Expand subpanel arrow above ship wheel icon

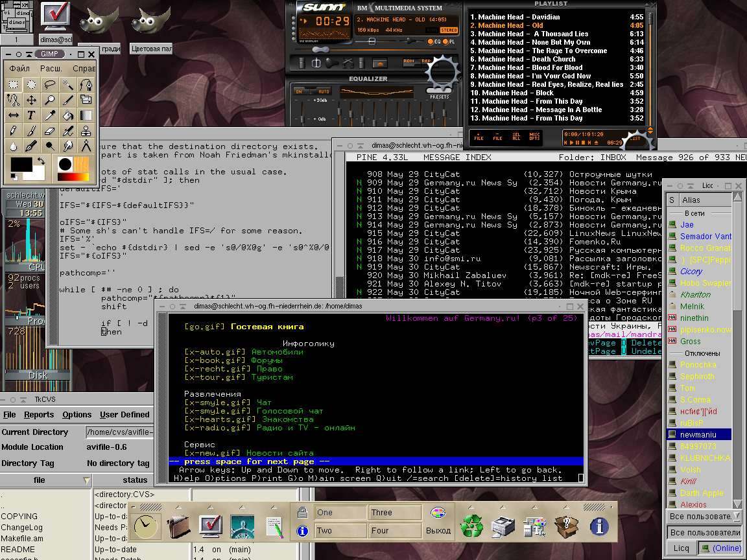coord(241,507)
